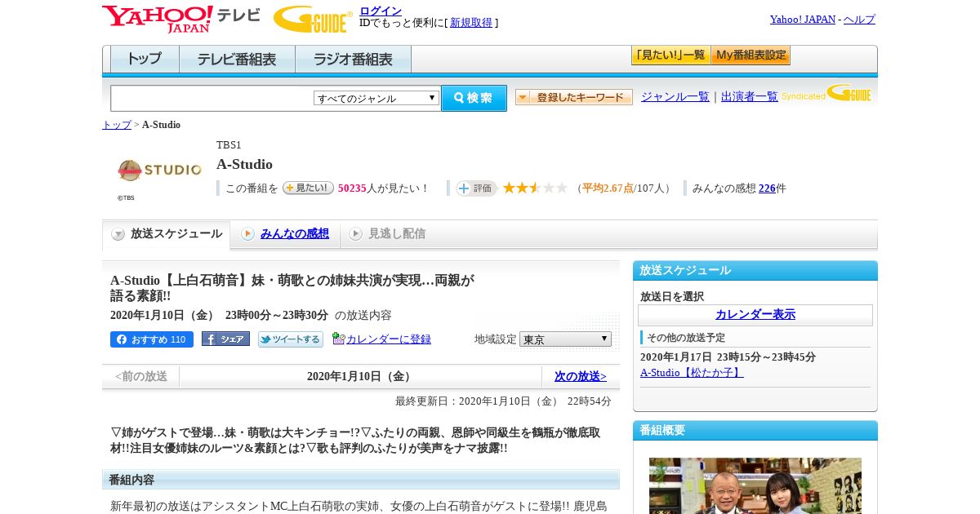Open the 226 reviews count link
Screen dimensions: 980x514
tap(767, 188)
